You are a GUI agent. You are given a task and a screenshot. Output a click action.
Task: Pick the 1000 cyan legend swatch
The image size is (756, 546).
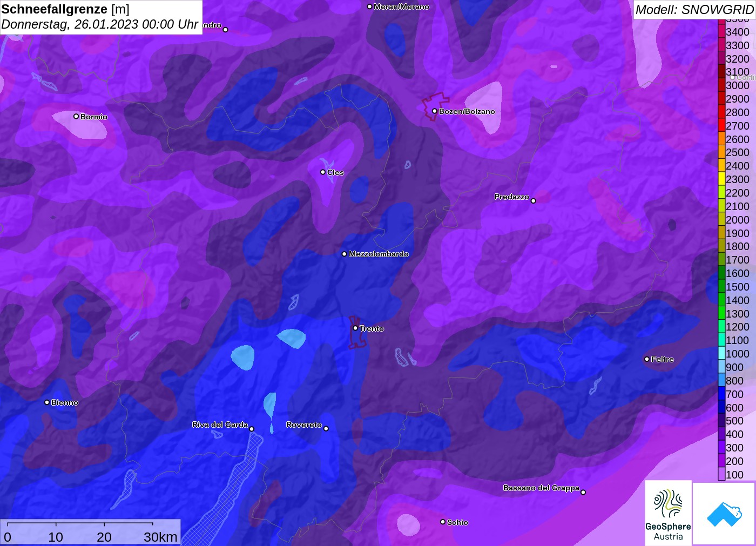point(721,354)
